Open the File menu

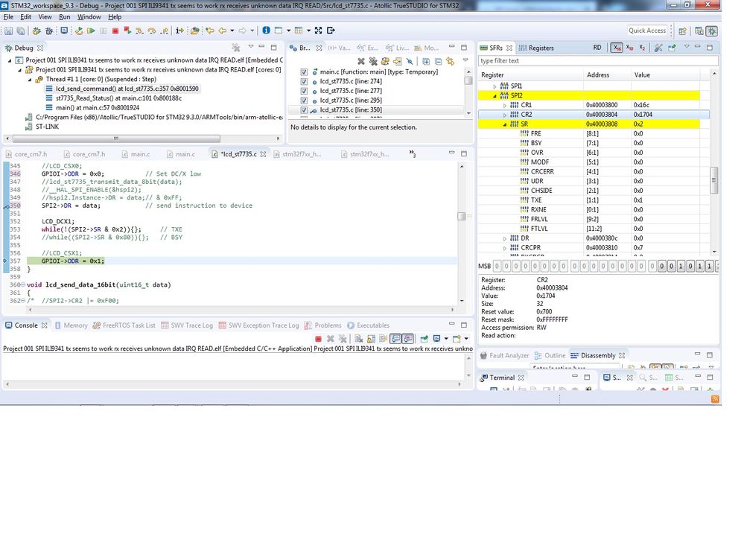[x=8, y=16]
